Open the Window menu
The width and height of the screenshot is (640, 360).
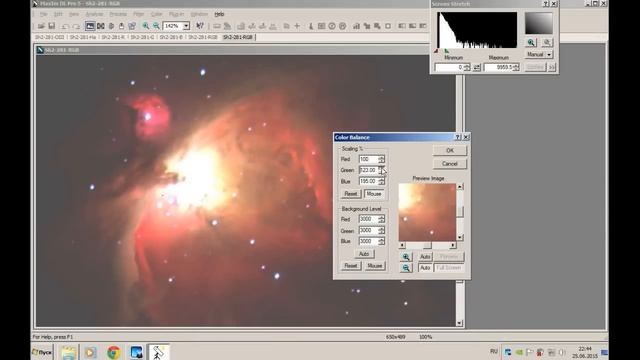tap(199, 14)
